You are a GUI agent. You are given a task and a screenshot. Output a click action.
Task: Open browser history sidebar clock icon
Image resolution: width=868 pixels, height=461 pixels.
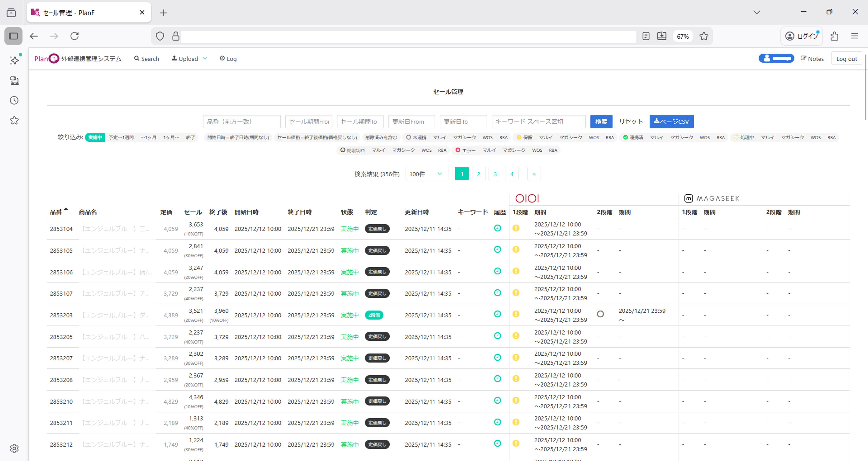tap(14, 100)
